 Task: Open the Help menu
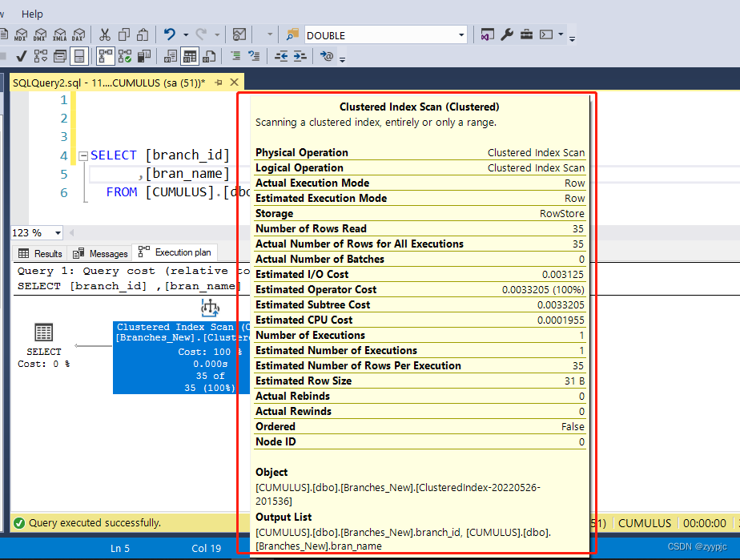coord(31,14)
